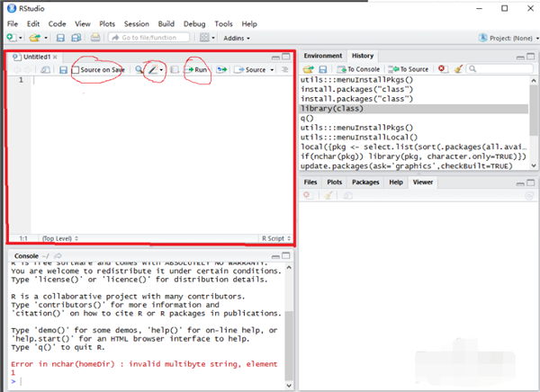Click the Run button
Image resolution: width=540 pixels, height=392 pixels.
(x=196, y=69)
